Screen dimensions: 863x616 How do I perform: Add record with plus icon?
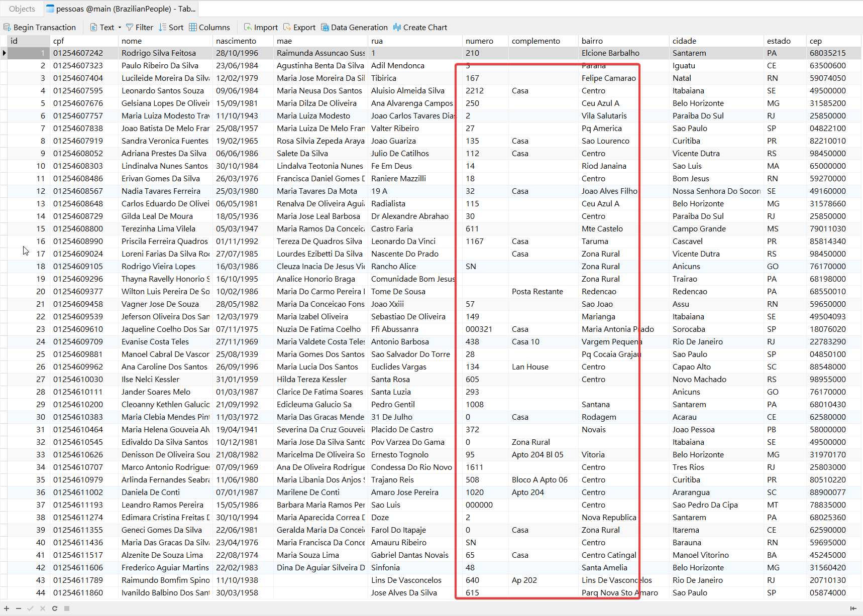point(7,608)
